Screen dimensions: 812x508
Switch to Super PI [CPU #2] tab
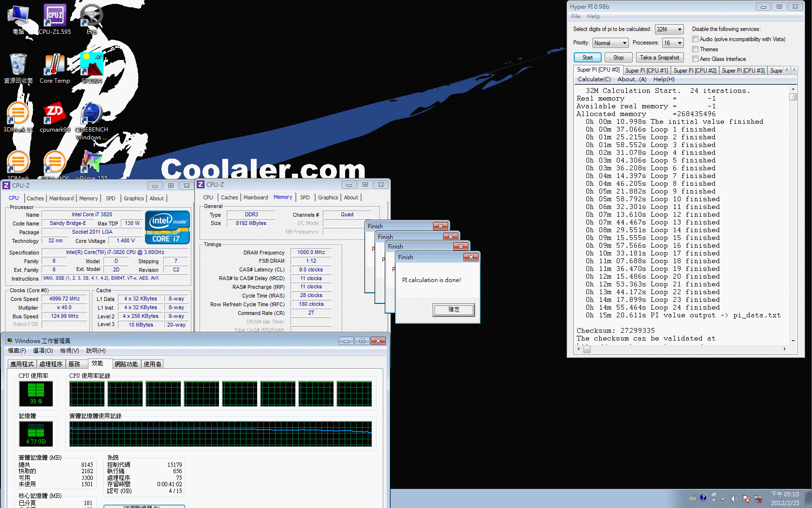click(x=695, y=71)
